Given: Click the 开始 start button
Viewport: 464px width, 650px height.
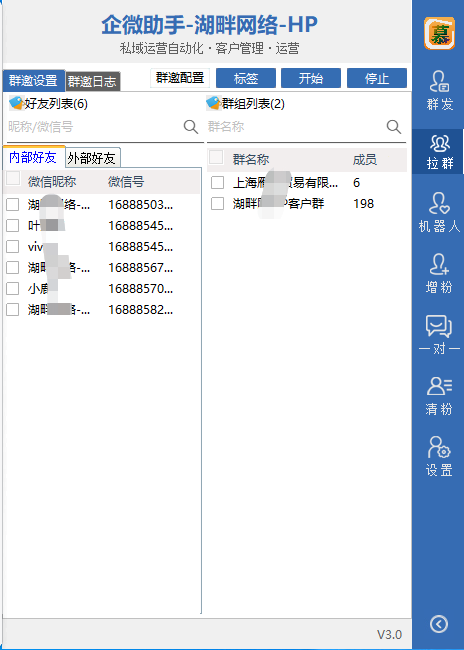Looking at the screenshot, I should pyautogui.click(x=311, y=78).
